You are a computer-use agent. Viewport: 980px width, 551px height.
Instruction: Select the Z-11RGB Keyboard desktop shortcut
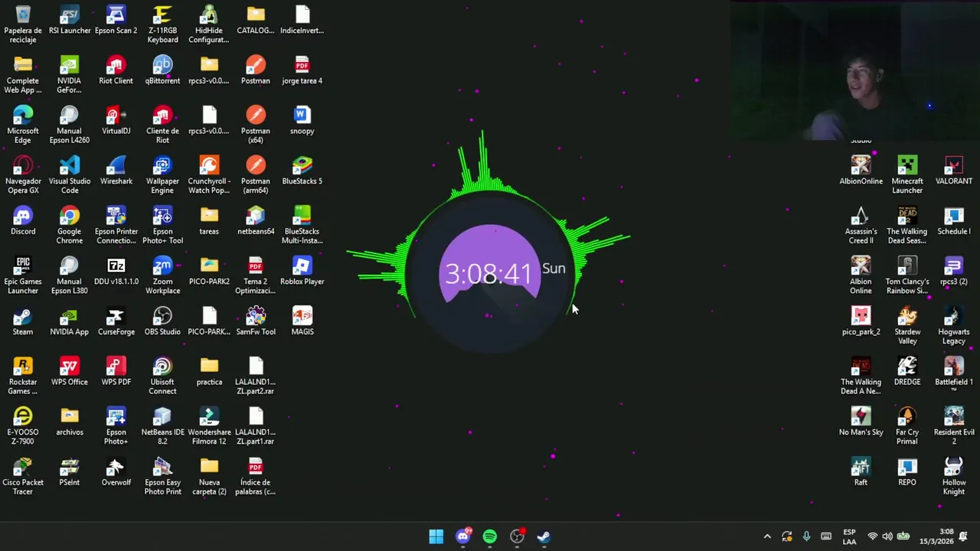[x=162, y=24]
